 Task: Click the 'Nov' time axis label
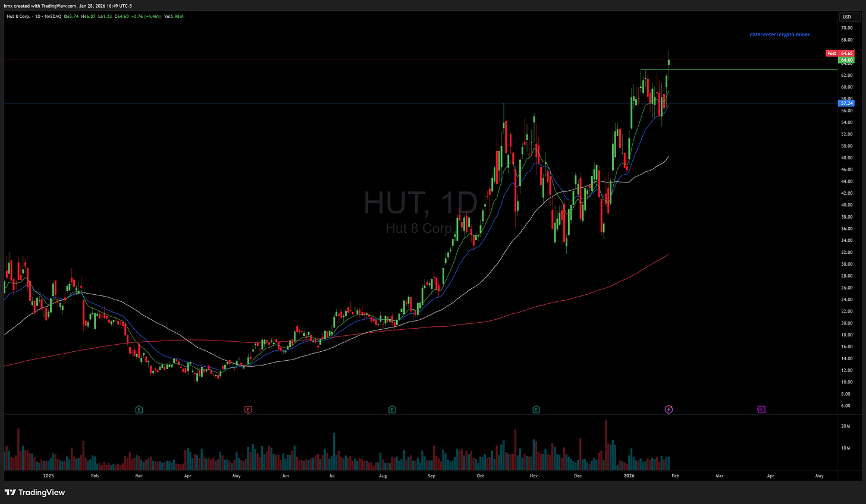[x=534, y=476]
